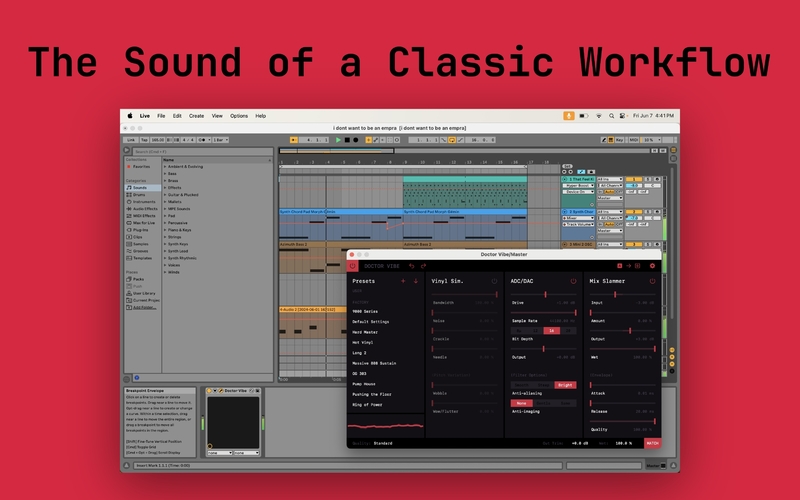Load the Hard Master preset
The width and height of the screenshot is (800, 500).
tap(365, 332)
